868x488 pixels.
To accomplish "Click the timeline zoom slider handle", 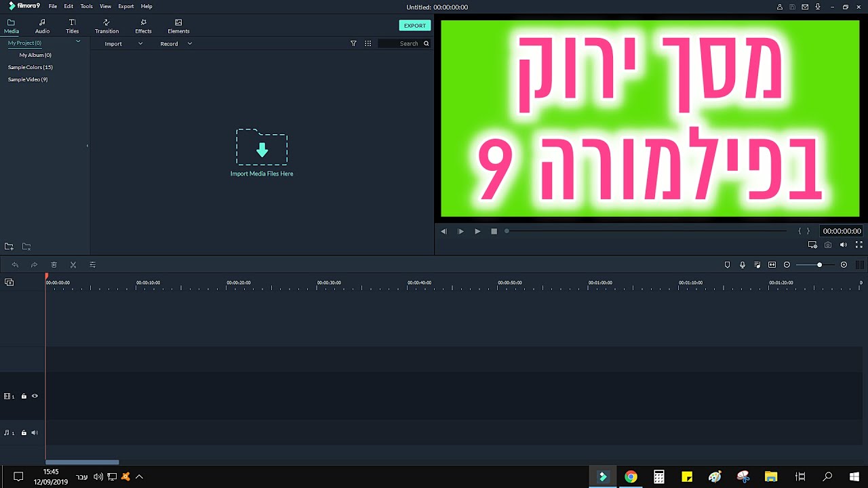I will click(x=819, y=265).
